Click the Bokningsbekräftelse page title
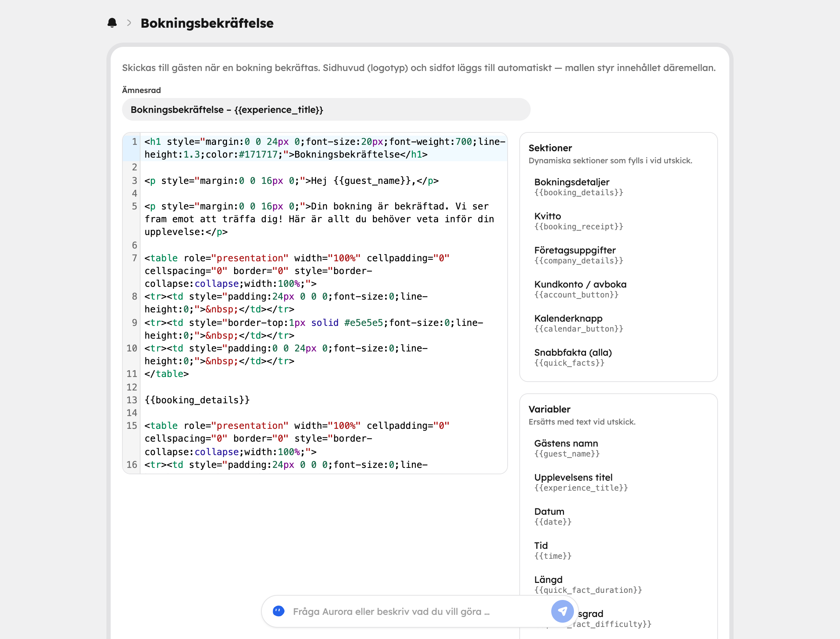Viewport: 840px width, 639px height. [207, 23]
